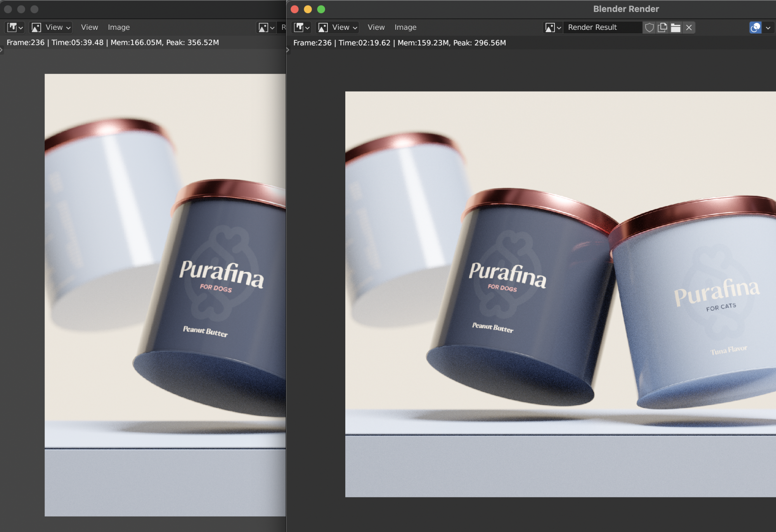The image size is (776, 532).
Task: Open the View menu in the right render window
Action: 376,28
